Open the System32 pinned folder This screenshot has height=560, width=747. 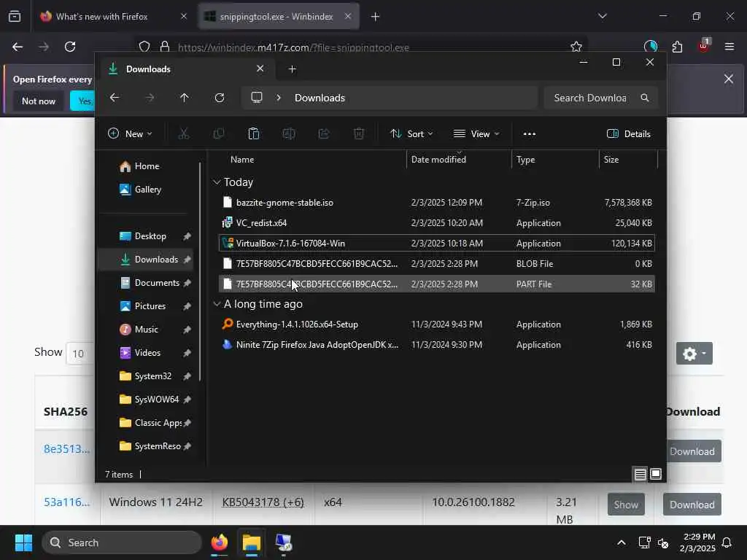tap(146, 376)
